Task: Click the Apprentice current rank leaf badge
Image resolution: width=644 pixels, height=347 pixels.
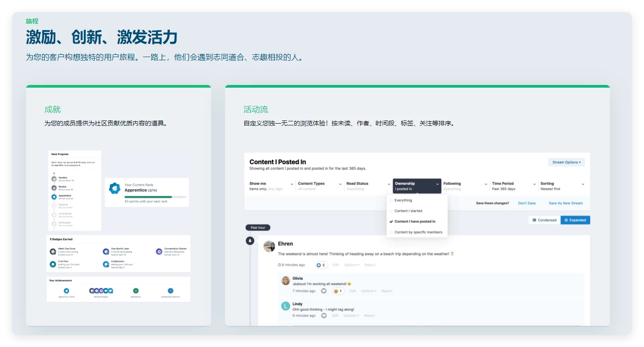Action: click(x=115, y=188)
